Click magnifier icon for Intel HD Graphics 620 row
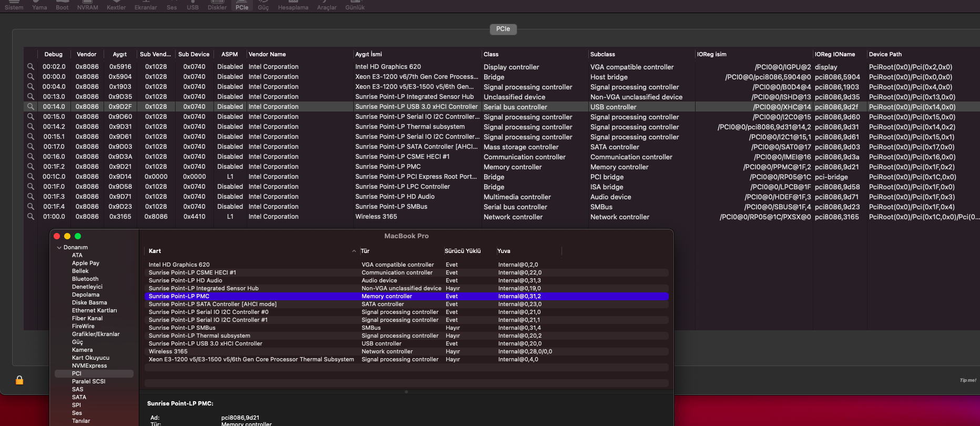The height and width of the screenshot is (426, 980). 30,67
